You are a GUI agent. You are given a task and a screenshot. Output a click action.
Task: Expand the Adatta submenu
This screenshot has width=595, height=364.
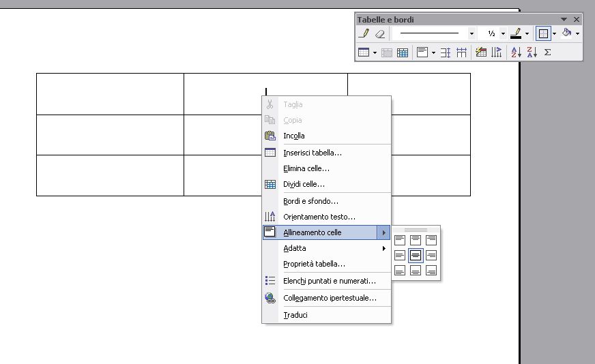[x=326, y=248]
